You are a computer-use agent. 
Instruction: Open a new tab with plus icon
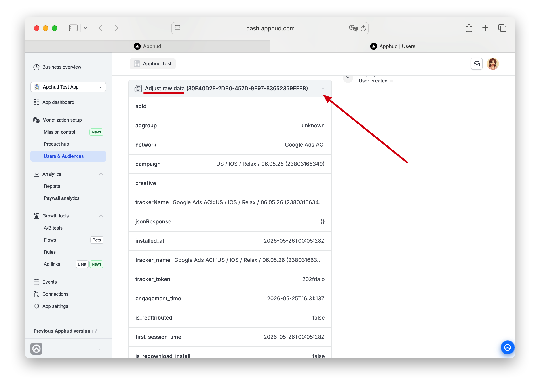click(x=485, y=28)
